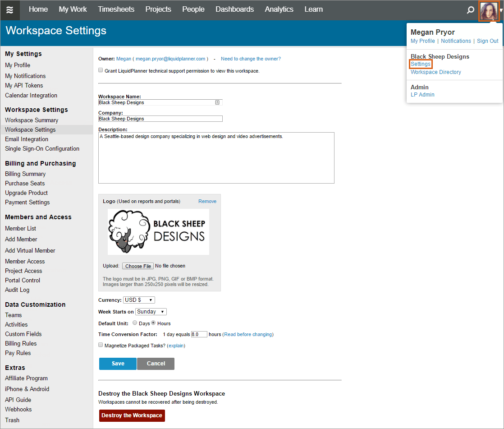Click Choose File to upload logo

pos(138,266)
